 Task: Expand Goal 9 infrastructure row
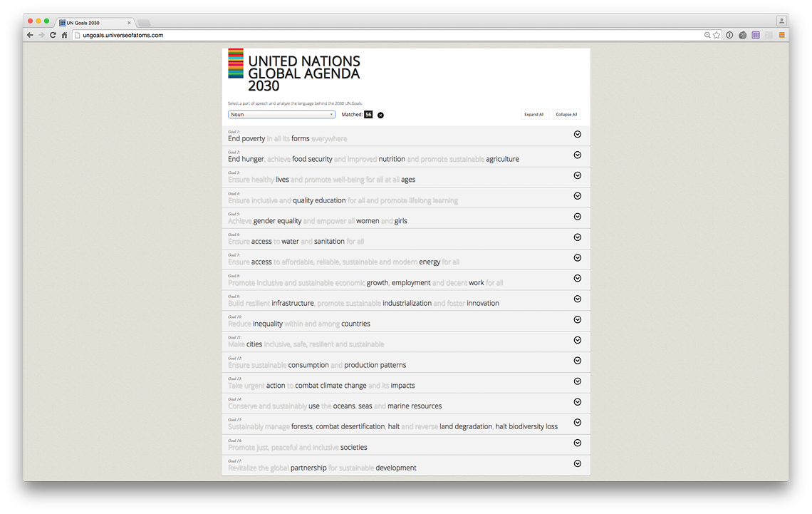point(578,299)
